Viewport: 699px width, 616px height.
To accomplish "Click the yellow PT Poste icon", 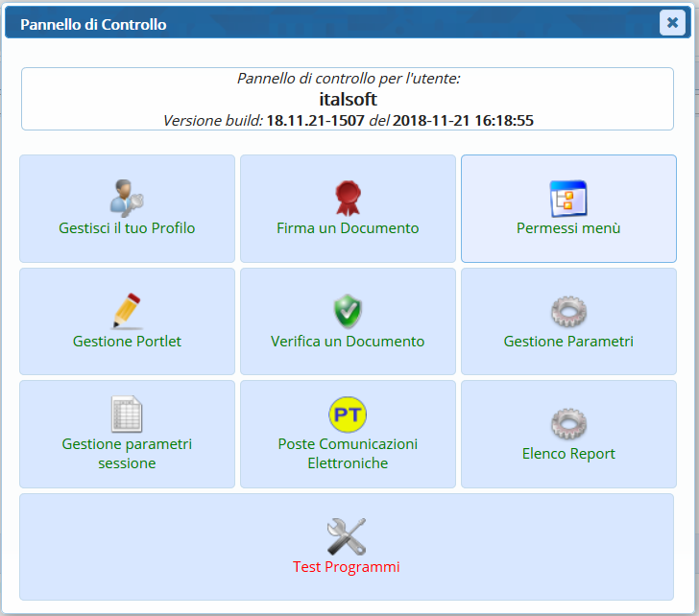I will [348, 415].
